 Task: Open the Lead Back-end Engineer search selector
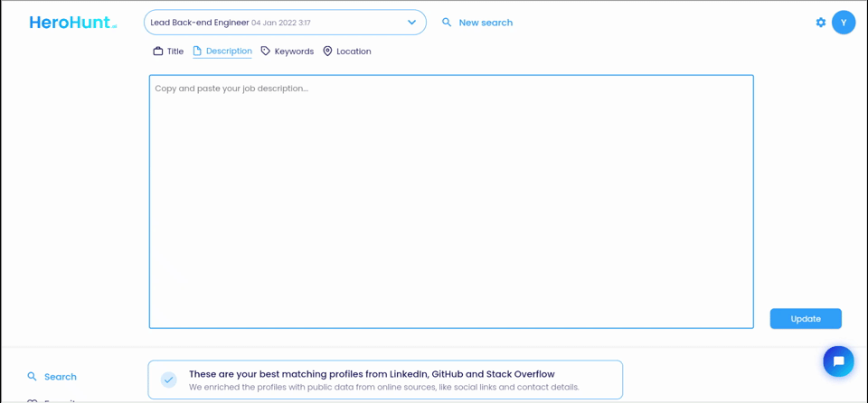pos(271,23)
